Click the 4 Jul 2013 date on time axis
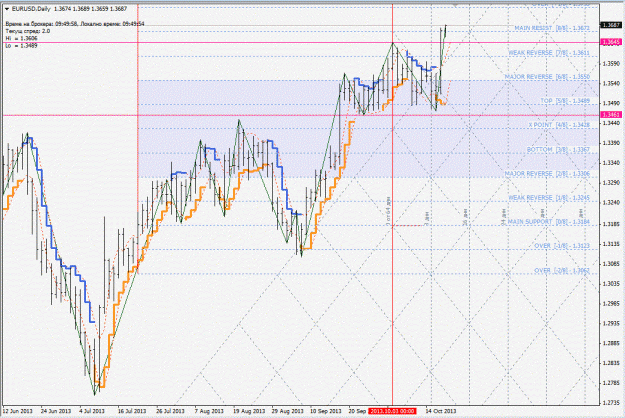The height and width of the screenshot is (418, 625). pyautogui.click(x=92, y=411)
